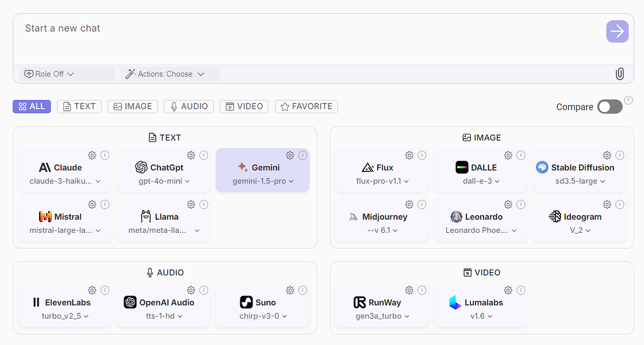Open settings gear on Mistral card
644x345 pixels.
[92, 205]
